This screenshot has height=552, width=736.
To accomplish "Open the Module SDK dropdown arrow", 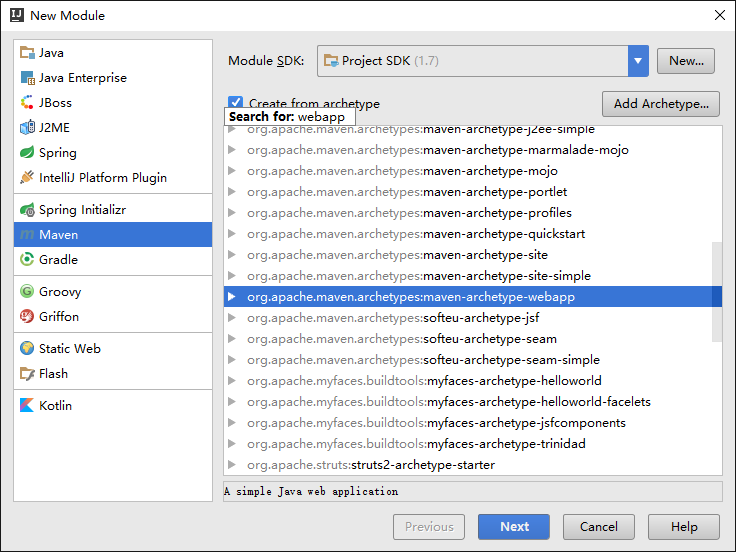I will click(638, 61).
